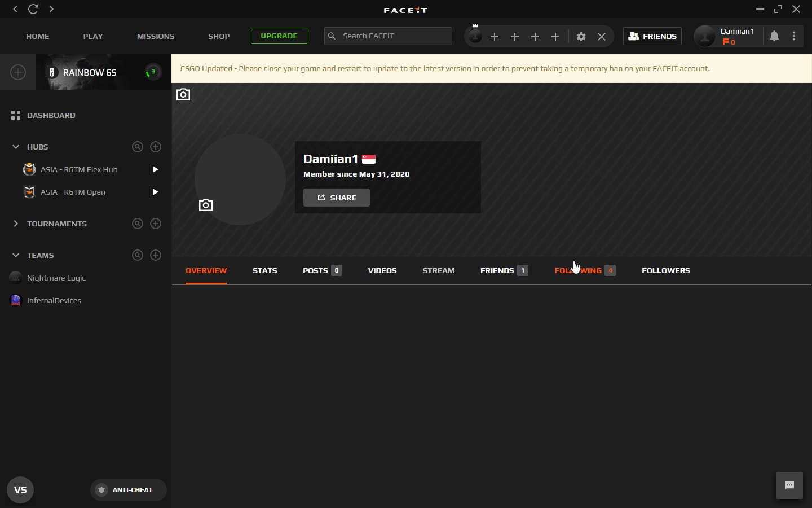The width and height of the screenshot is (812, 508).
Task: Switch to the STATS tab
Action: pos(264,270)
